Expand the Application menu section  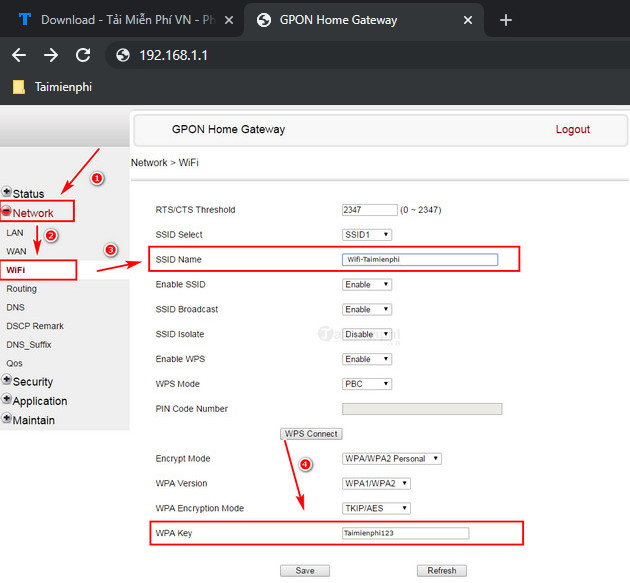coord(35,401)
